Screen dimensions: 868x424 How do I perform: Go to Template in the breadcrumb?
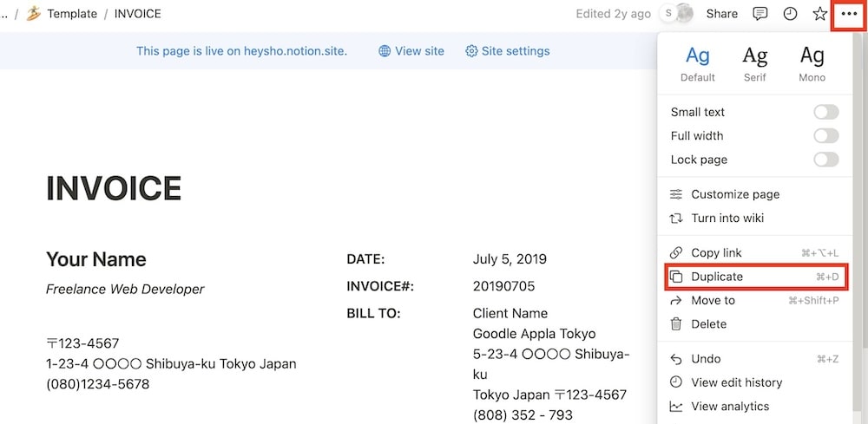72,14
